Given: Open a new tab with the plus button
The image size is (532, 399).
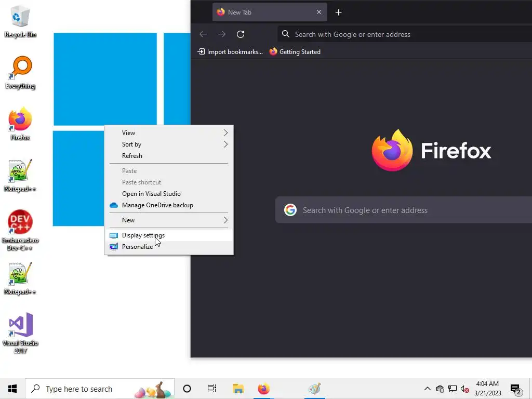Looking at the screenshot, I should pyautogui.click(x=338, y=12).
